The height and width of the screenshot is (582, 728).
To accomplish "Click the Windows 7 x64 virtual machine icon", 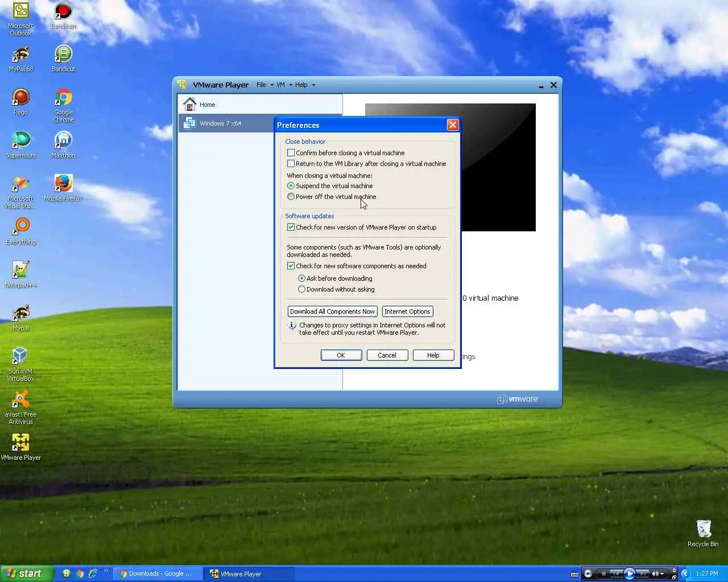I will [189, 123].
